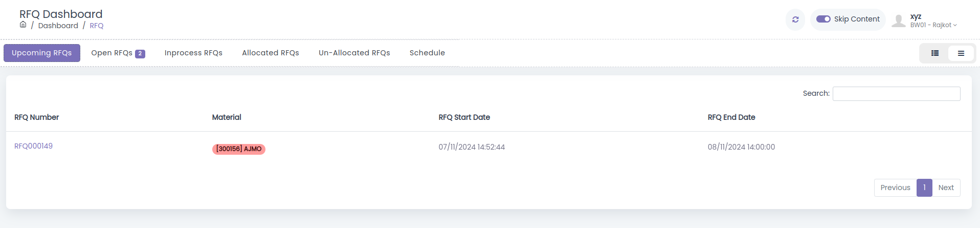Open the home icon in breadcrumb

click(23, 25)
